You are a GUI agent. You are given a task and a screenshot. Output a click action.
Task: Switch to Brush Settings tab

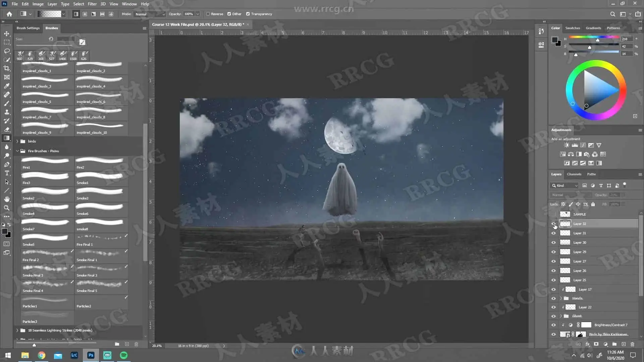pos(28,28)
